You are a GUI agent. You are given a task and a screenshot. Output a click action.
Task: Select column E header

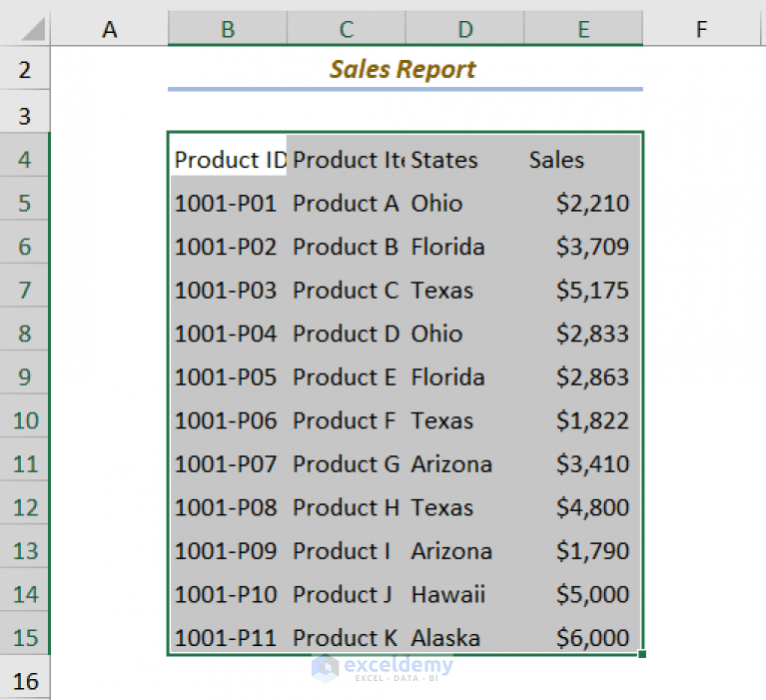click(x=583, y=29)
